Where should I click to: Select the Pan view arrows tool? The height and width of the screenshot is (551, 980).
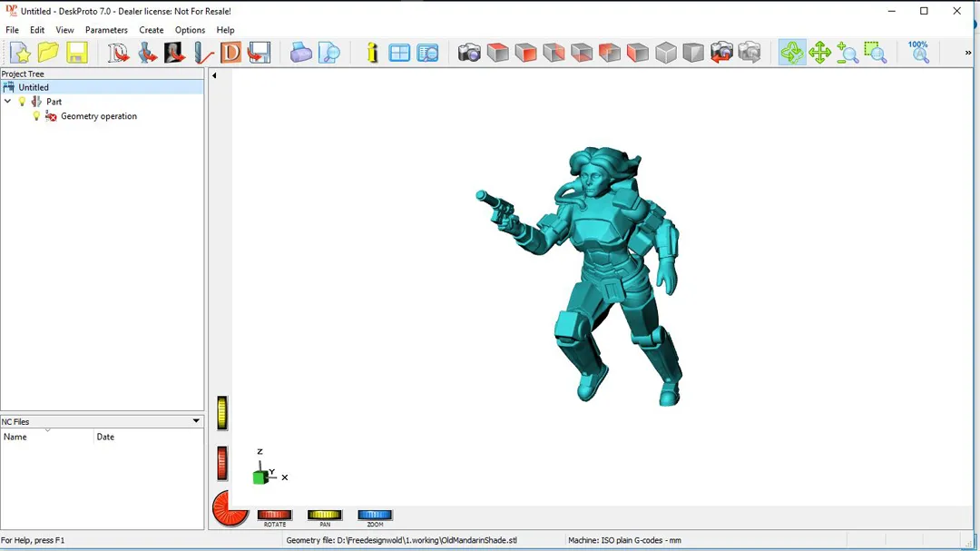tap(819, 53)
